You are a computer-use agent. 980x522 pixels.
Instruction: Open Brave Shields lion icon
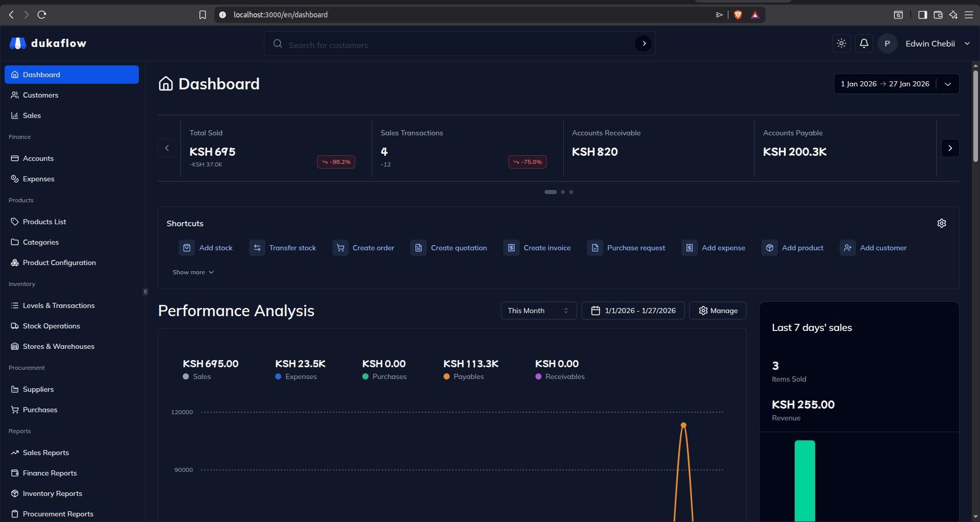pyautogui.click(x=738, y=15)
